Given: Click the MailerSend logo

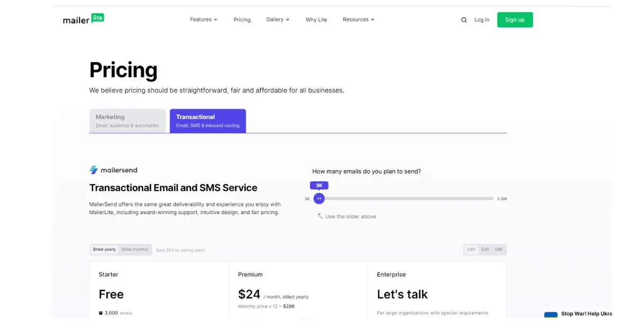Looking at the screenshot, I should (x=113, y=170).
